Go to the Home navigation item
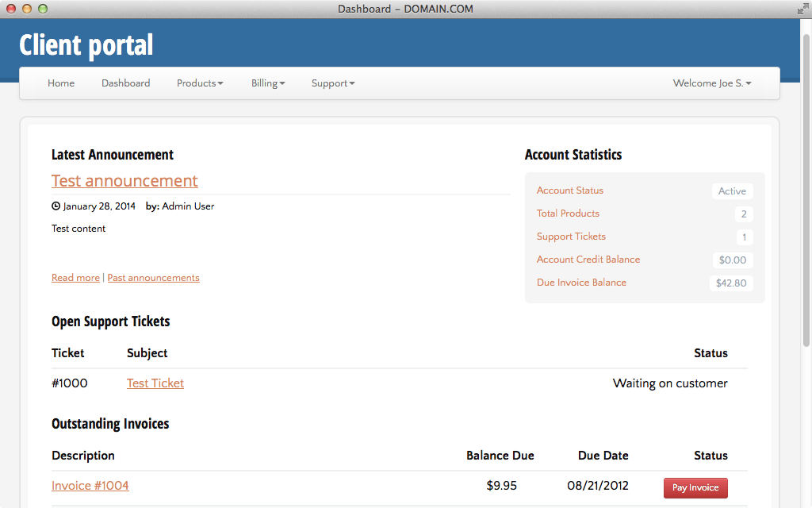 click(x=61, y=83)
